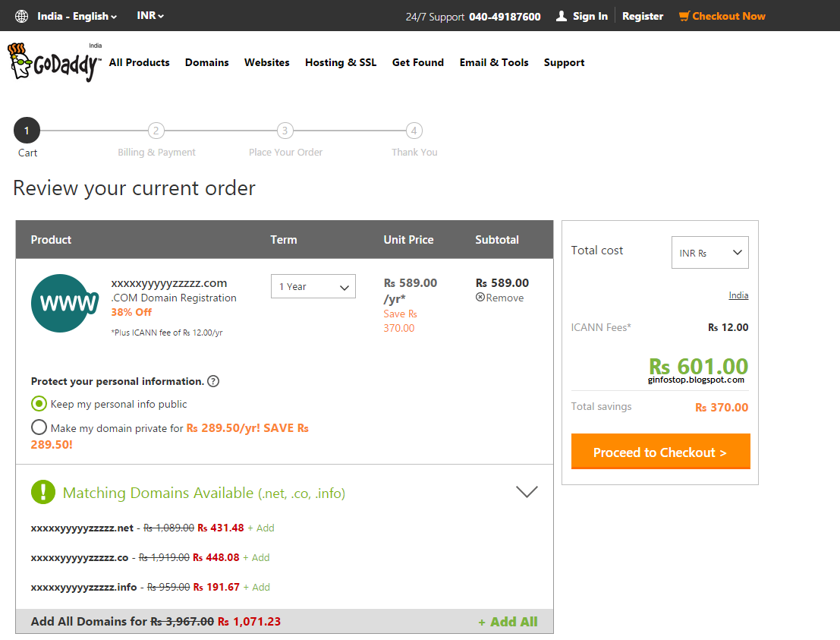Click the teal WWW domain icon
Image resolution: width=840 pixels, height=640 pixels.
[x=64, y=304]
